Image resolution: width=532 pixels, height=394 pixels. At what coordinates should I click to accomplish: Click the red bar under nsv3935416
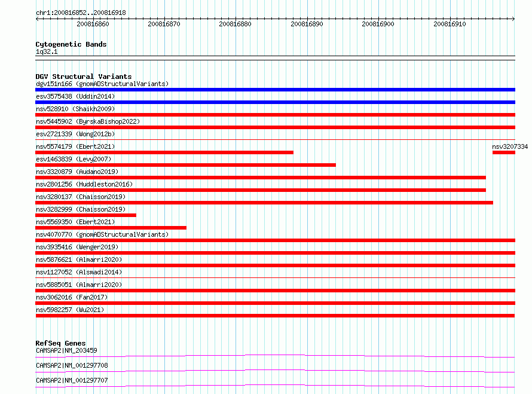pos(275,253)
